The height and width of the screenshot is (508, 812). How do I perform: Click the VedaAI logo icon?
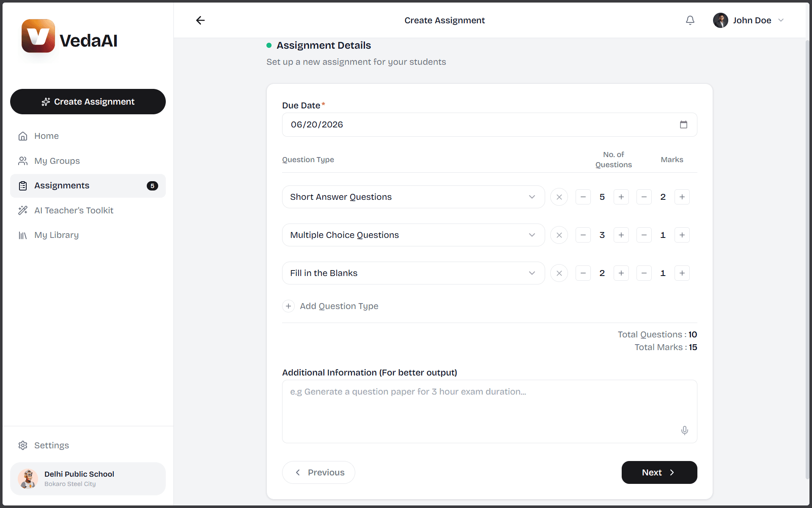coord(38,36)
